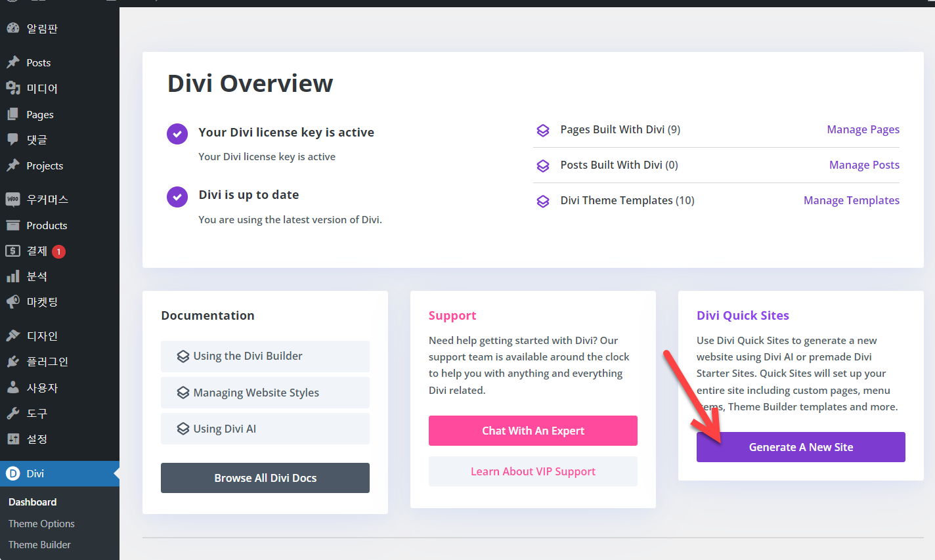
Task: Go to the 미디어 menu
Action: coord(60,88)
